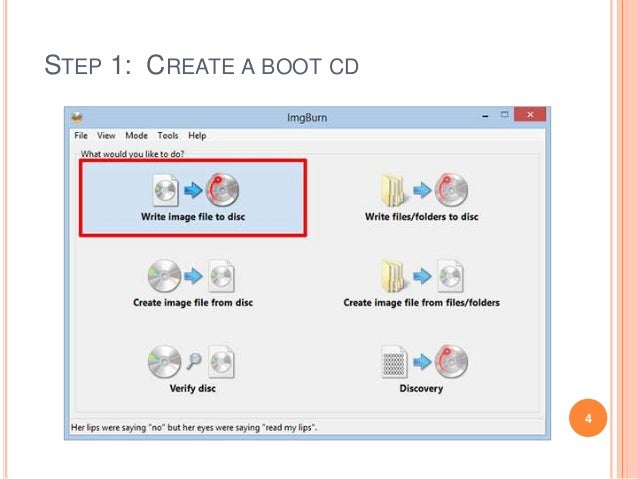Open the Mode menu
Screen dimensions: 638x479
click(x=136, y=136)
